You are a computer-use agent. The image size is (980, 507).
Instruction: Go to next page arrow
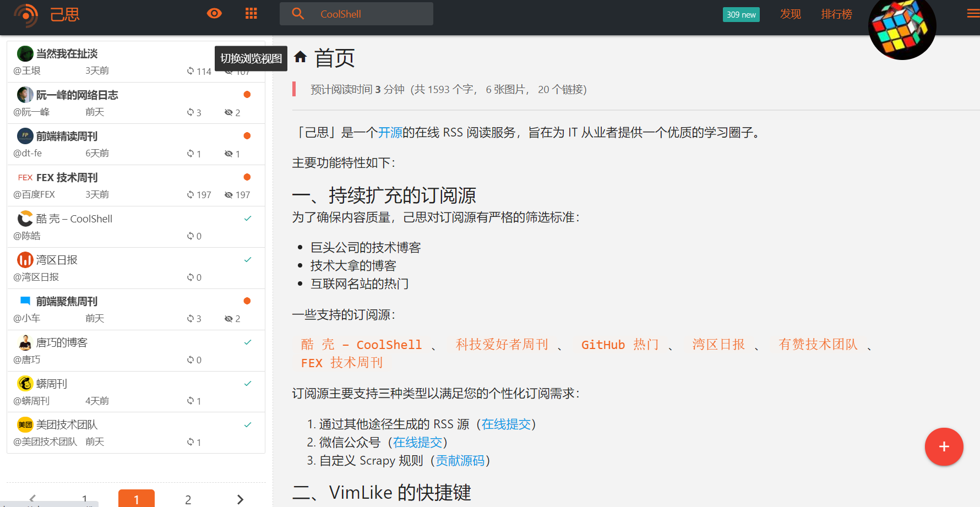tap(240, 499)
